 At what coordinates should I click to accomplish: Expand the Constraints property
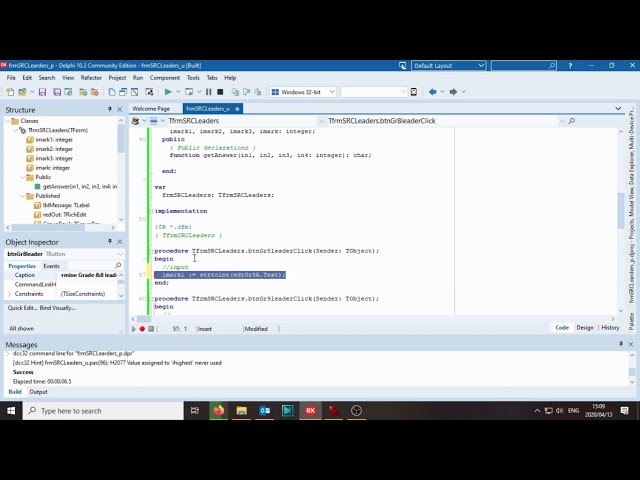coord(9,294)
